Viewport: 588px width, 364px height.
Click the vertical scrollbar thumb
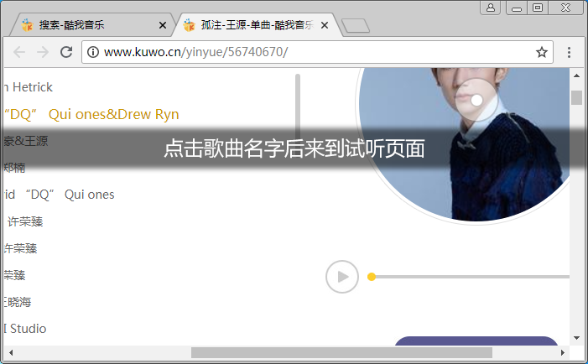[576, 97]
